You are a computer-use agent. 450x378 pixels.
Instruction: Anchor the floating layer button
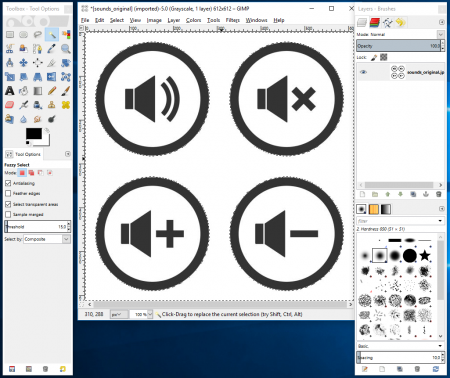426,194
